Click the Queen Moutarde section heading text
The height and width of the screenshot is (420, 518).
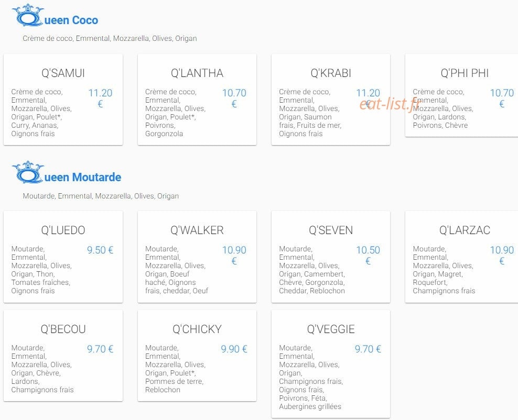83,177
